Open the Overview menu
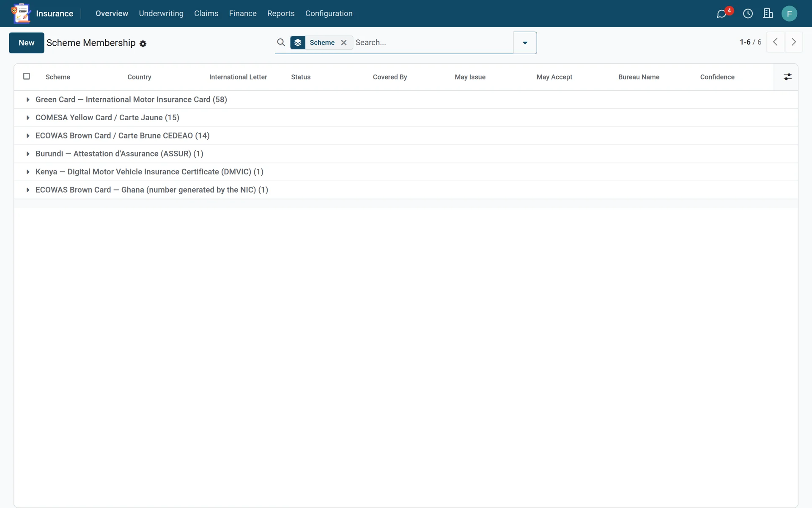812x508 pixels. click(x=112, y=14)
